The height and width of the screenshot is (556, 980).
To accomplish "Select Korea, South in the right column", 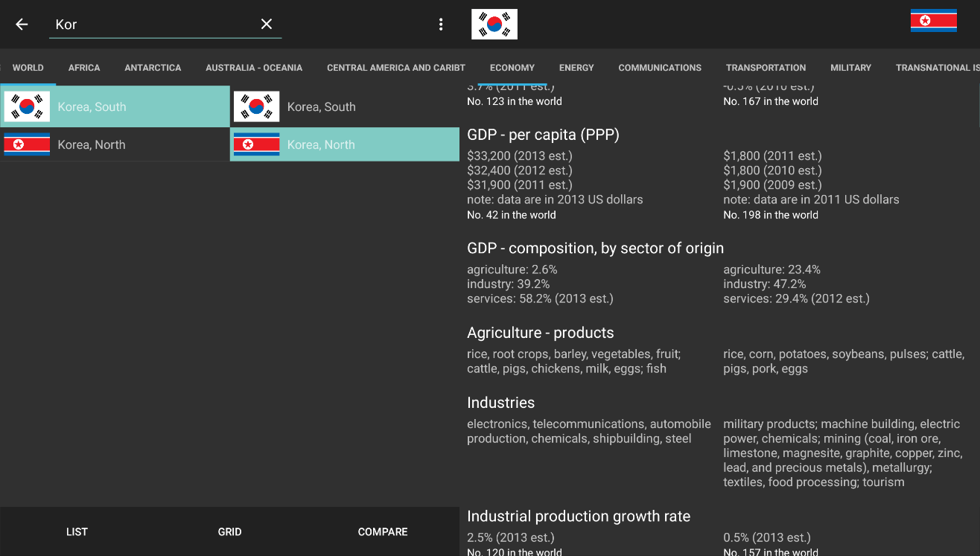I will 344,107.
